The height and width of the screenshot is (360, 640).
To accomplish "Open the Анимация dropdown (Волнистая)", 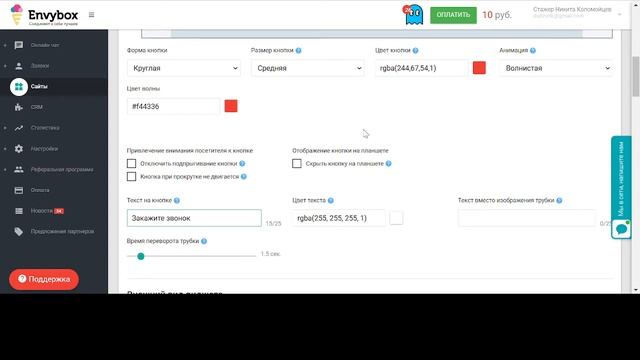I will tap(556, 68).
